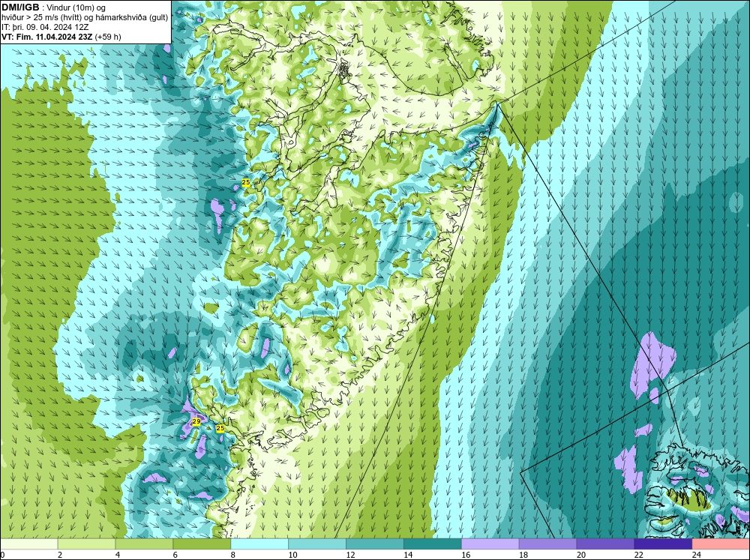Image resolution: width=750 pixels, height=560 pixels.
Task: Click the yellow 25 label beside the 29 label
Action: tap(220, 429)
